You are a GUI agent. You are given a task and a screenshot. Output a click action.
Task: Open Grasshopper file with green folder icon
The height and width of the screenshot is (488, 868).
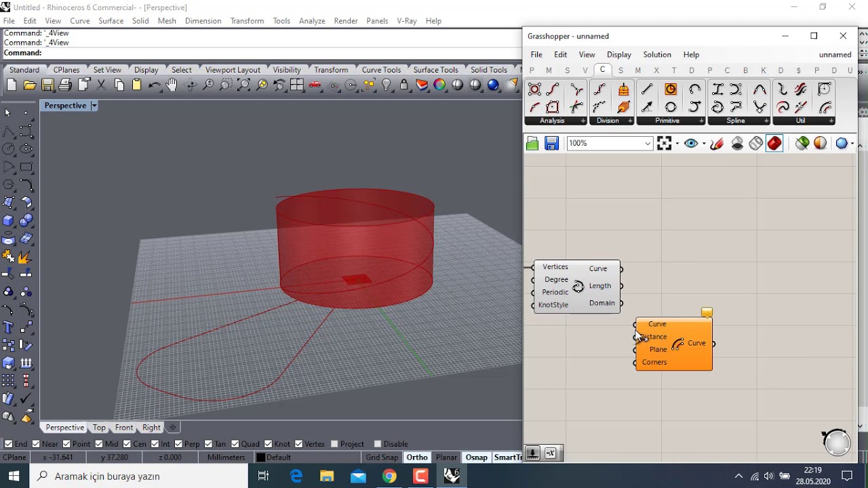click(532, 143)
